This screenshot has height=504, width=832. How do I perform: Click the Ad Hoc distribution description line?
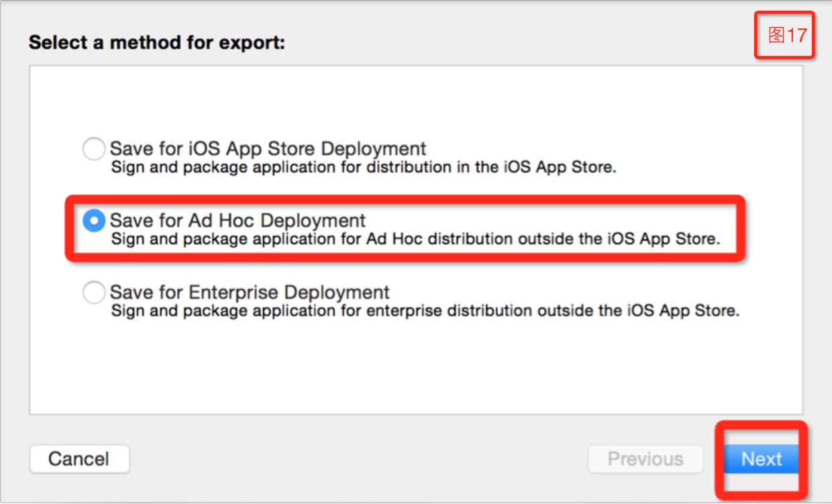click(415, 239)
